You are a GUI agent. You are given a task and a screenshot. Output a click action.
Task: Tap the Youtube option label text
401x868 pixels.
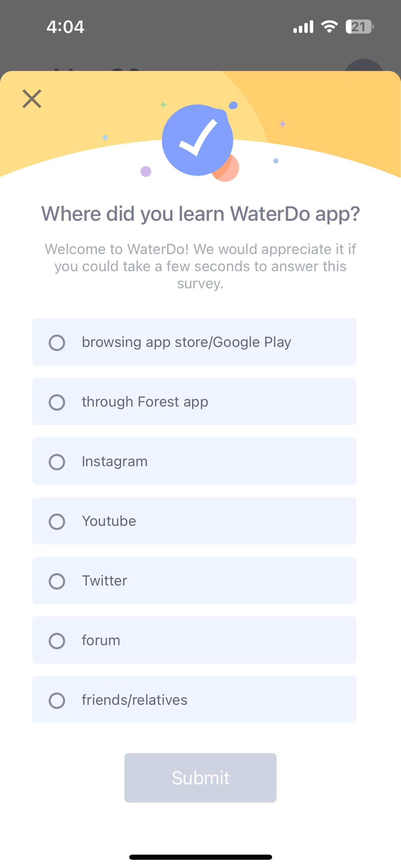[x=109, y=521]
